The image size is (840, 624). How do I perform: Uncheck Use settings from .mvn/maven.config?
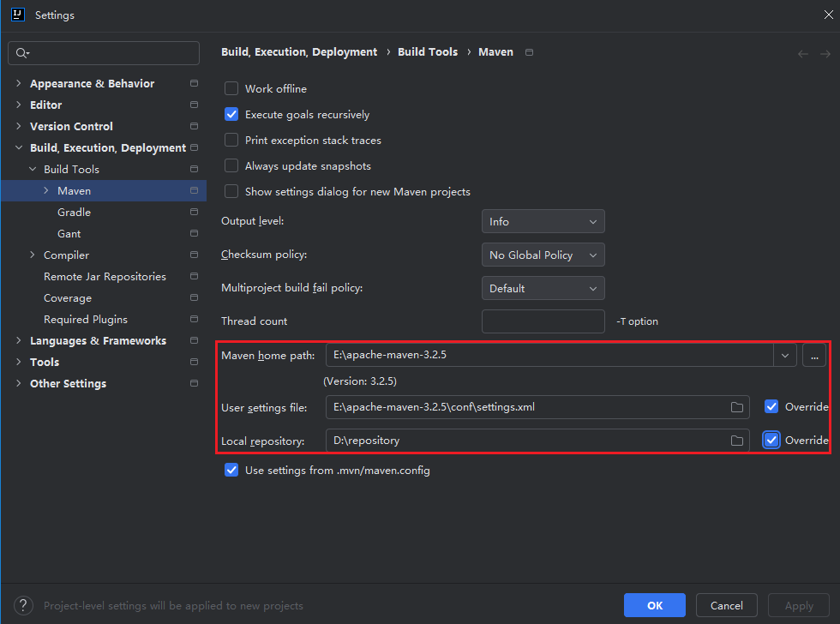click(x=231, y=470)
